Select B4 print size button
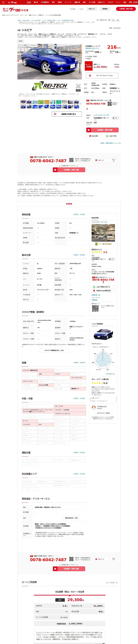138x644 pixels. (x=118, y=20)
